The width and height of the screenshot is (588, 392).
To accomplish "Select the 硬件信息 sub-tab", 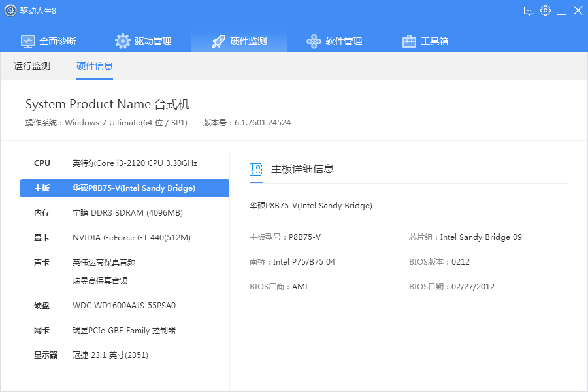I will click(x=95, y=66).
